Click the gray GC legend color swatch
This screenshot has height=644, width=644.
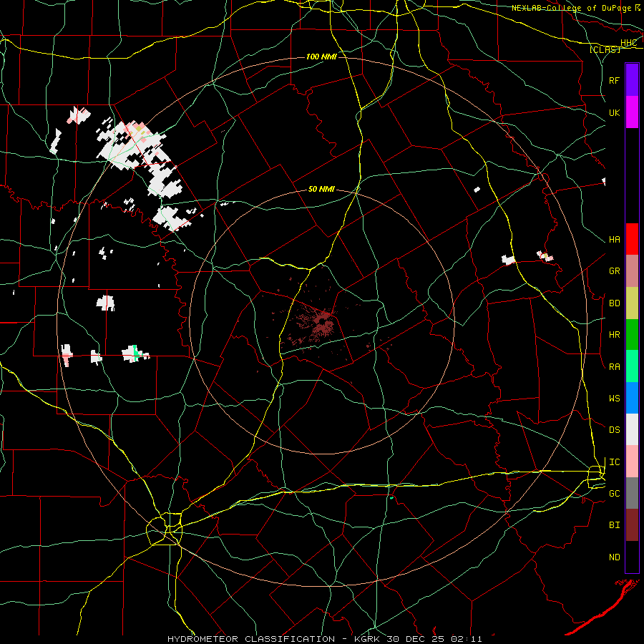click(x=632, y=493)
